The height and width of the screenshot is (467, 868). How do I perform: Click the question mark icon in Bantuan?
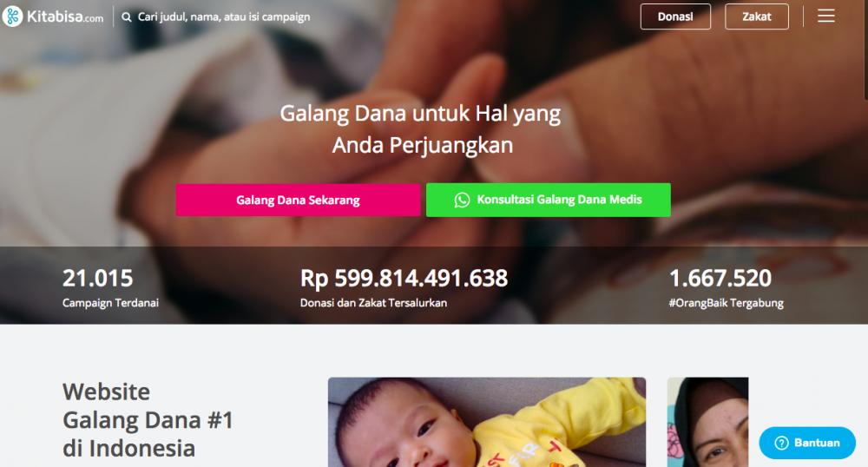(781, 443)
